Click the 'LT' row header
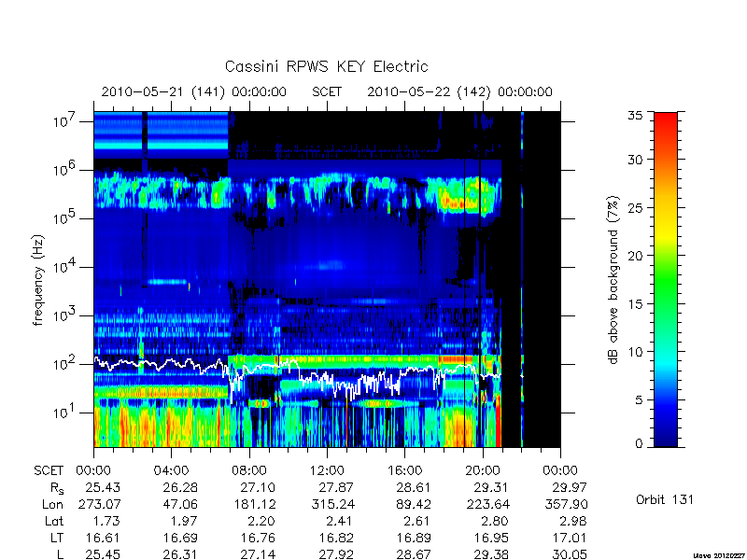Viewport: 747px width, 560px height. coord(57,538)
